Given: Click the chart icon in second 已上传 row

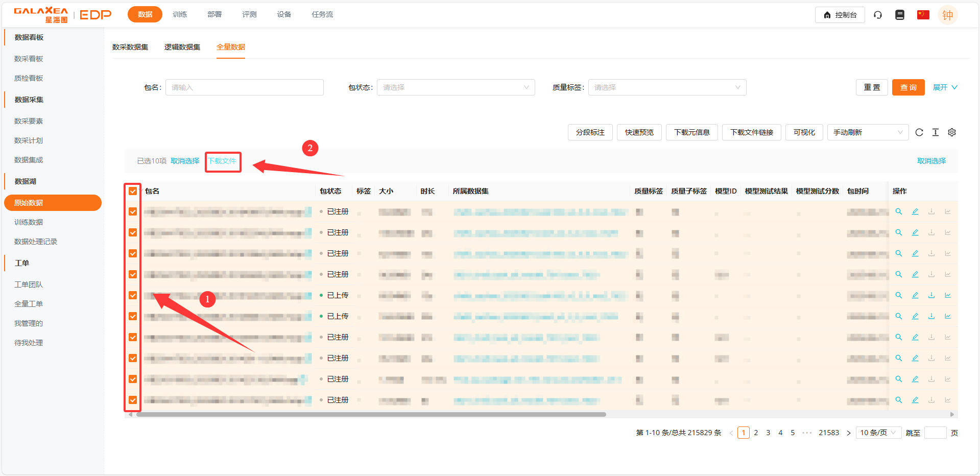Looking at the screenshot, I should [948, 316].
